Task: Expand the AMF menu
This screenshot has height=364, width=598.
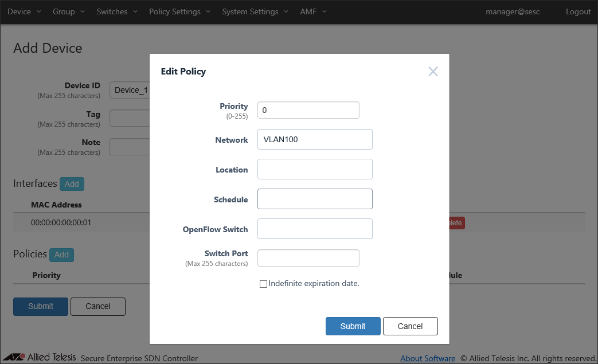Action: pyautogui.click(x=313, y=11)
